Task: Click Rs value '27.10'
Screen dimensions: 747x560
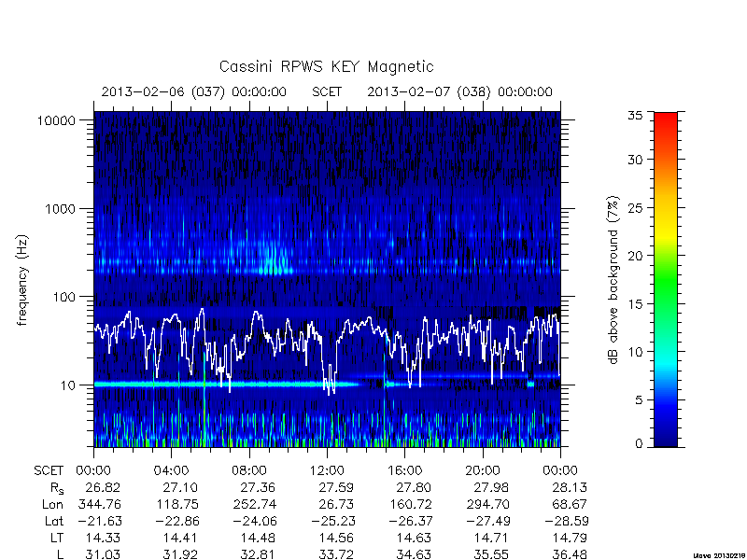Action: pos(179,487)
